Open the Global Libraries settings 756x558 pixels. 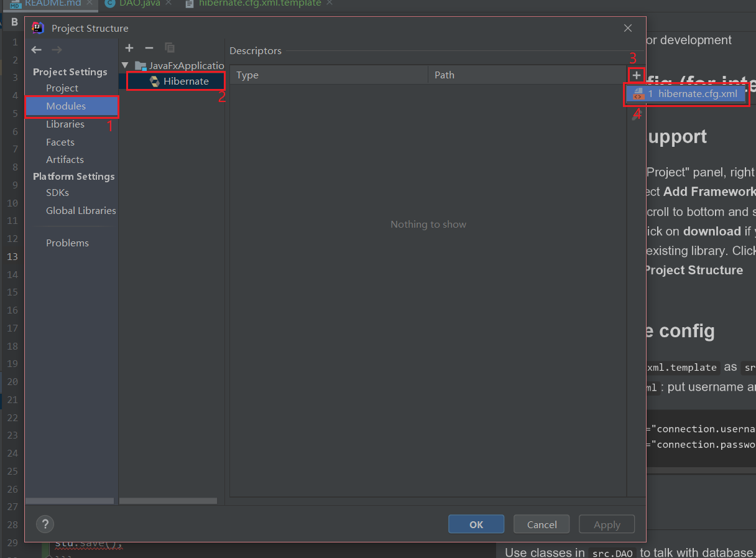[x=81, y=211]
